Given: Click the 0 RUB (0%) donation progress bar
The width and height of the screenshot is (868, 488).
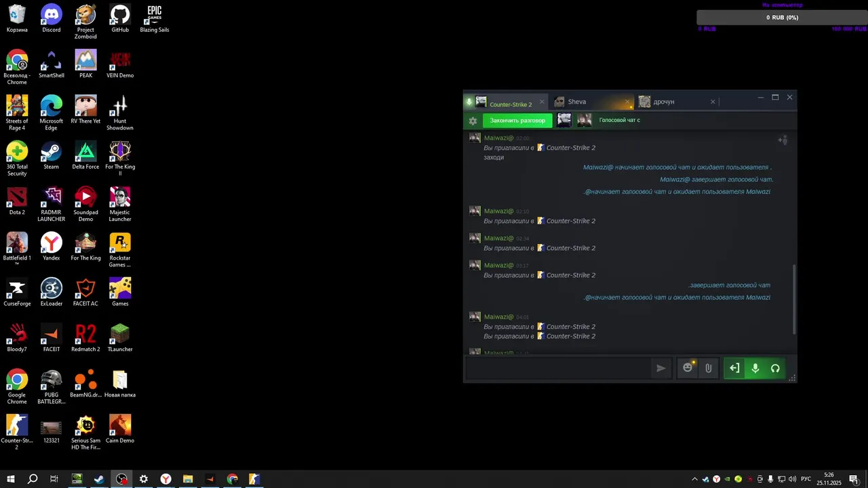Looking at the screenshot, I should [782, 18].
